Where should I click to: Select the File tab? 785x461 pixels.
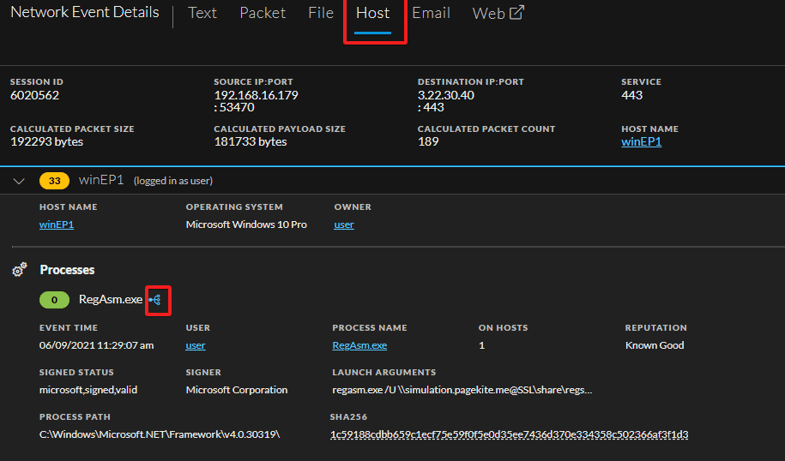pyautogui.click(x=320, y=13)
